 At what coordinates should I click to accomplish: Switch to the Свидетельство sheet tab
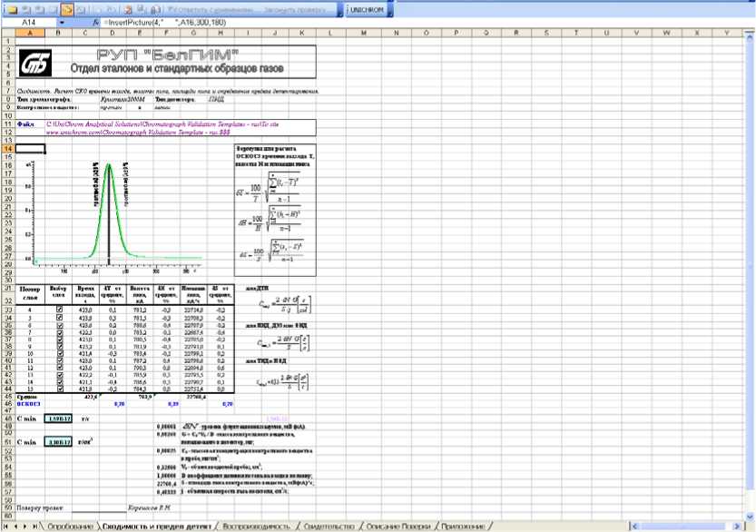coord(329,527)
